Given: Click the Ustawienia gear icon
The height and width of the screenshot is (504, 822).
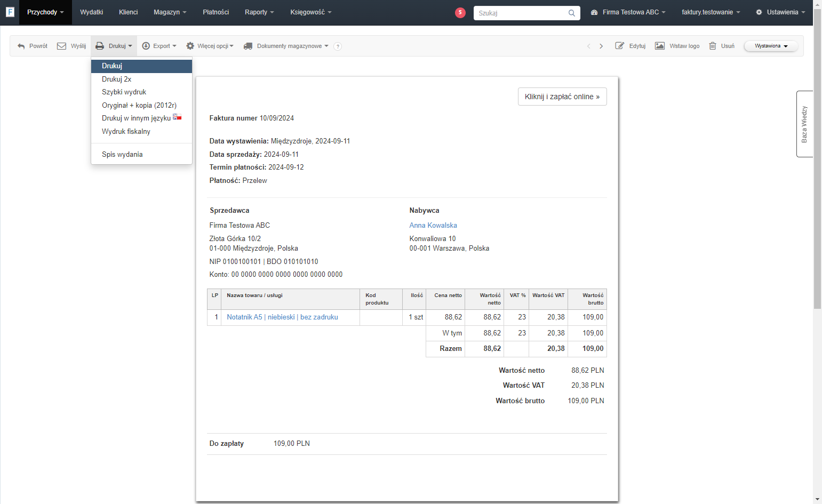Looking at the screenshot, I should tap(759, 12).
